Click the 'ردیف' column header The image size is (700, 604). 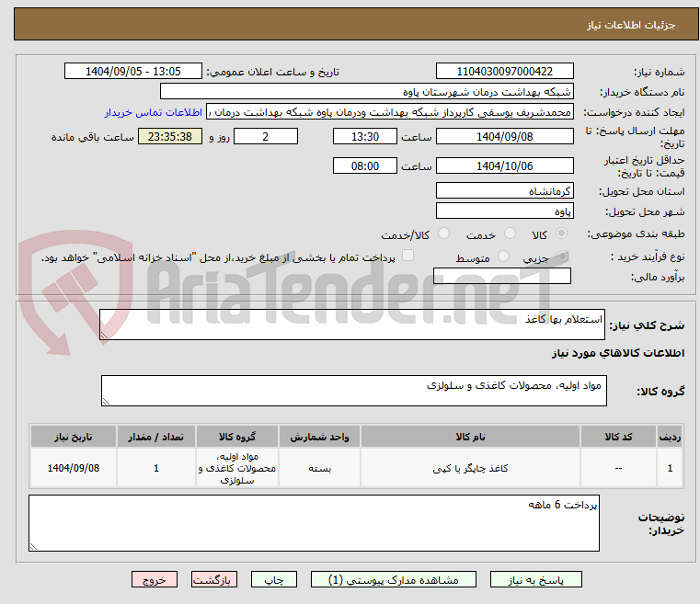[670, 437]
